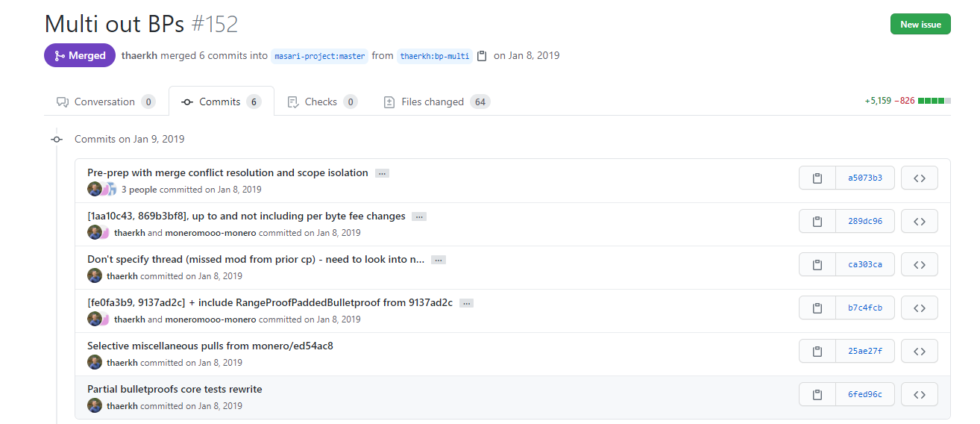
Task: Copy full SHA for commit 6fed96c
Action: 817,395
